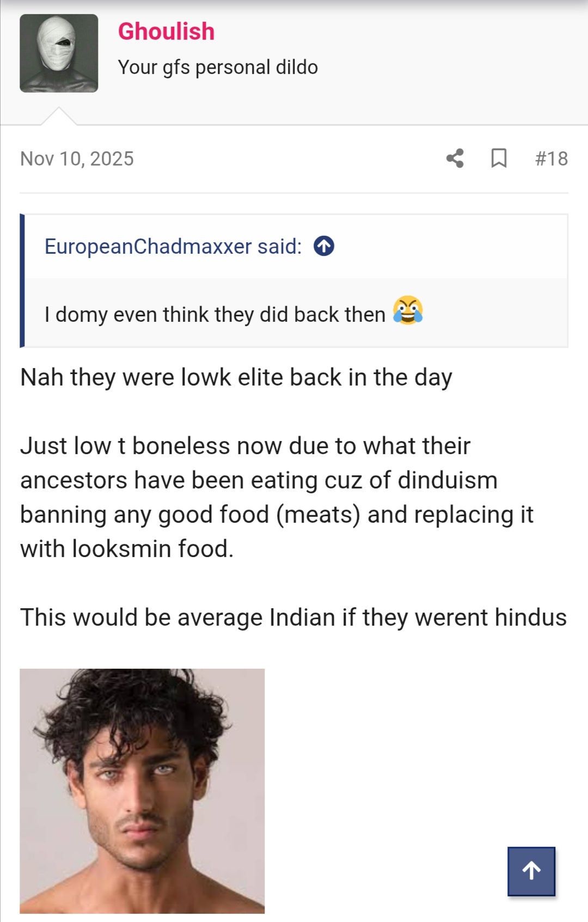Open the attached photo of curly-haired man
This screenshot has height=922, width=588.
pos(142,791)
